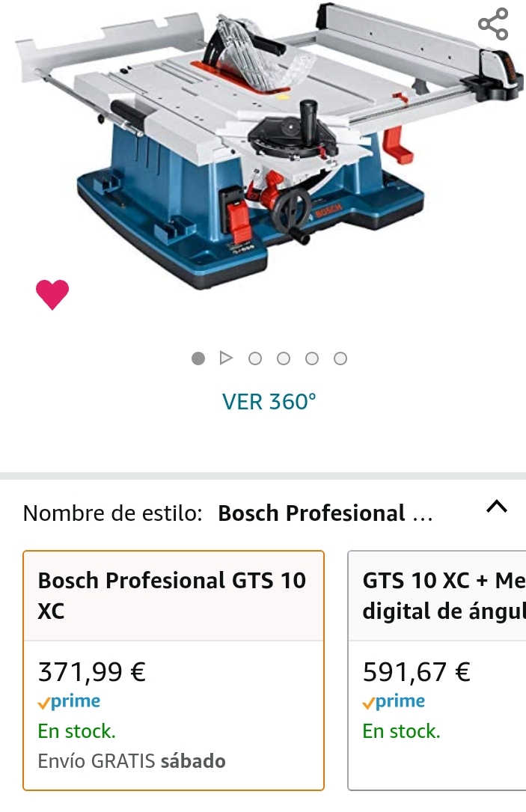Go to fourth carousel image dot
The width and height of the screenshot is (526, 812).
click(284, 358)
